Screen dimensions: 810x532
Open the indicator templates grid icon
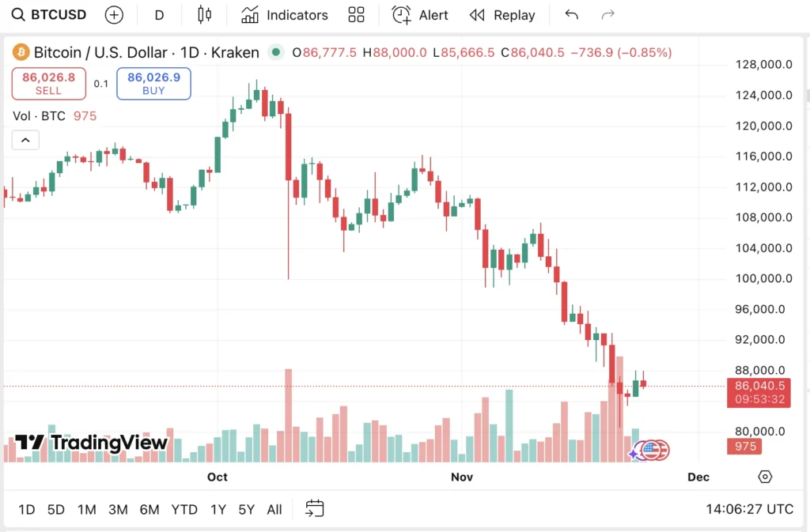(356, 14)
